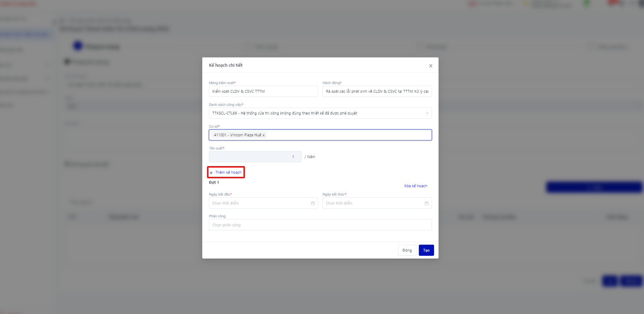Click the Ngày bắt đầu date placeholder text
Viewport: 644px width, 314px height.
[226, 203]
